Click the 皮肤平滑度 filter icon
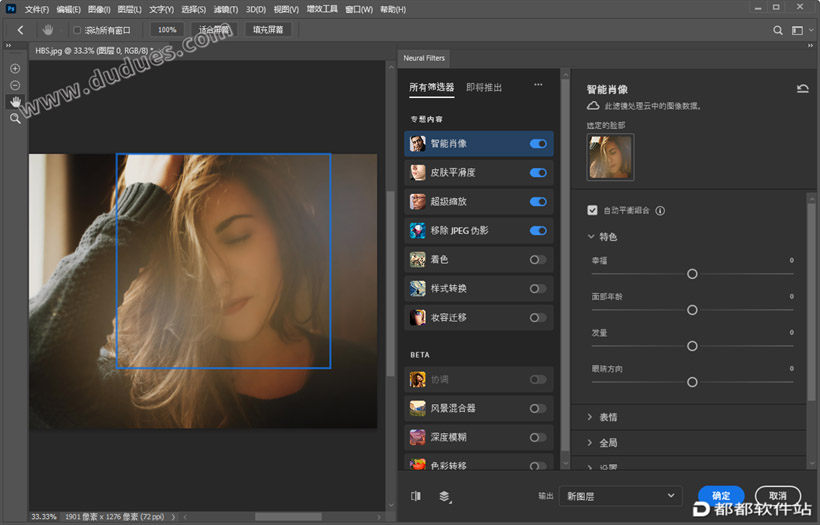The height and width of the screenshot is (525, 820). pos(417,172)
